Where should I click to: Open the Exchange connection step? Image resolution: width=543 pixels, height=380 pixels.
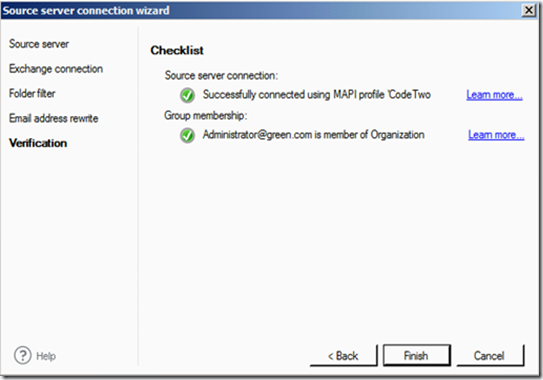(56, 69)
